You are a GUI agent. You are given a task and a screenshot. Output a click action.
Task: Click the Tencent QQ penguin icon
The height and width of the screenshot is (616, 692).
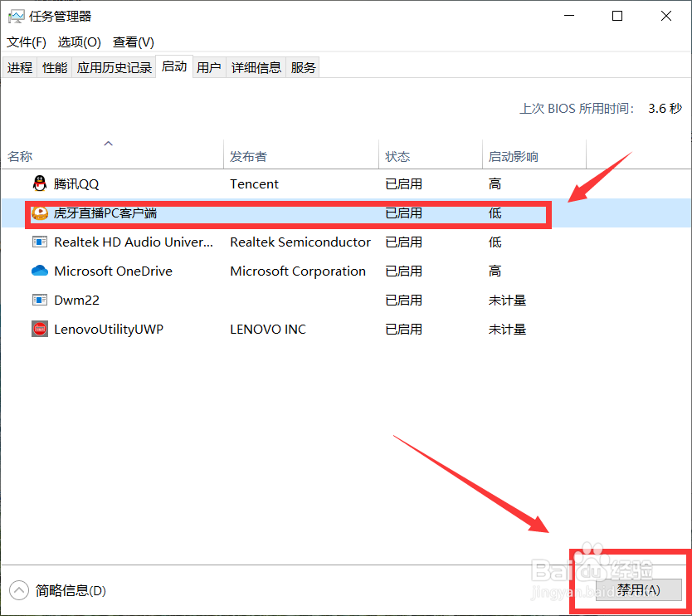[40, 183]
